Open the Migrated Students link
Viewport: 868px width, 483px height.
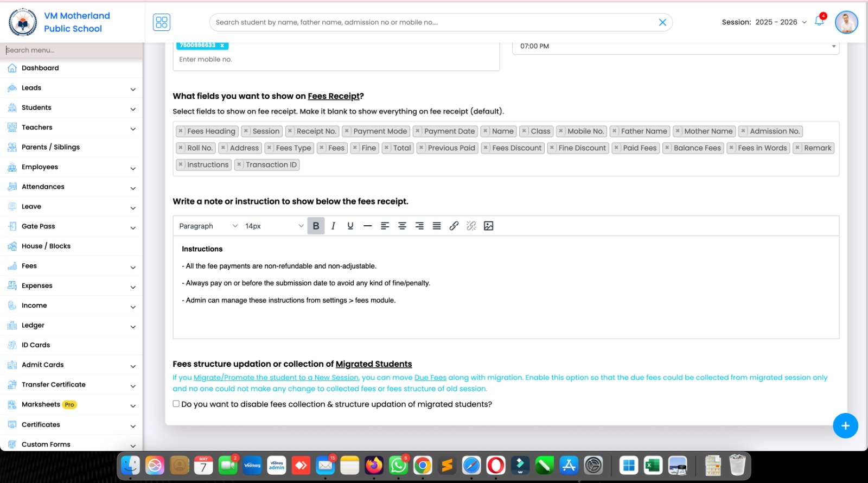374,364
